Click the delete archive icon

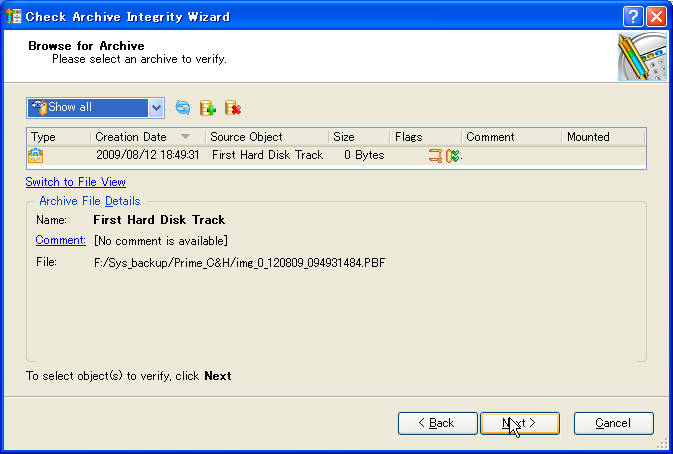click(233, 108)
